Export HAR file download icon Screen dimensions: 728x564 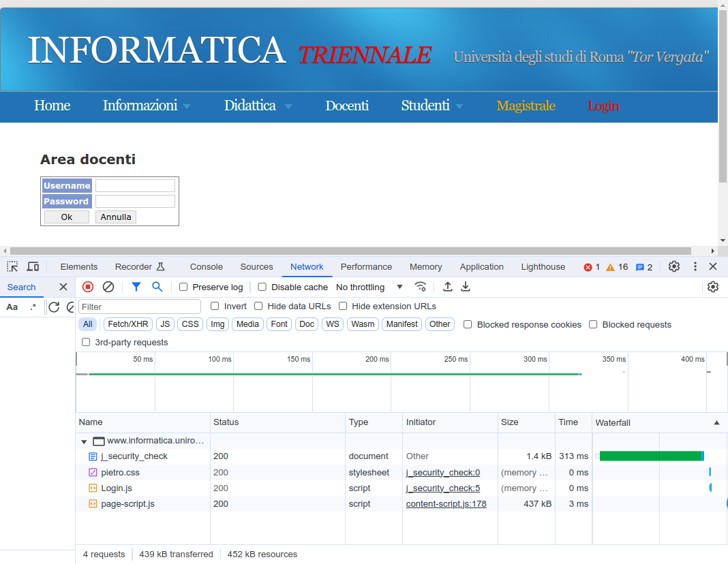point(466,287)
